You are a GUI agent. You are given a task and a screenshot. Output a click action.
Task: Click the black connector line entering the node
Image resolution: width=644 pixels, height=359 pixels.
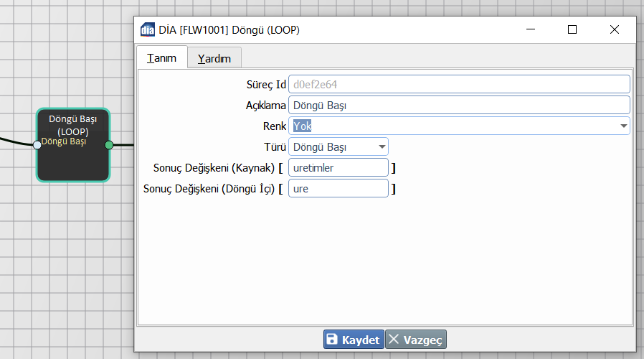[x=16, y=139]
